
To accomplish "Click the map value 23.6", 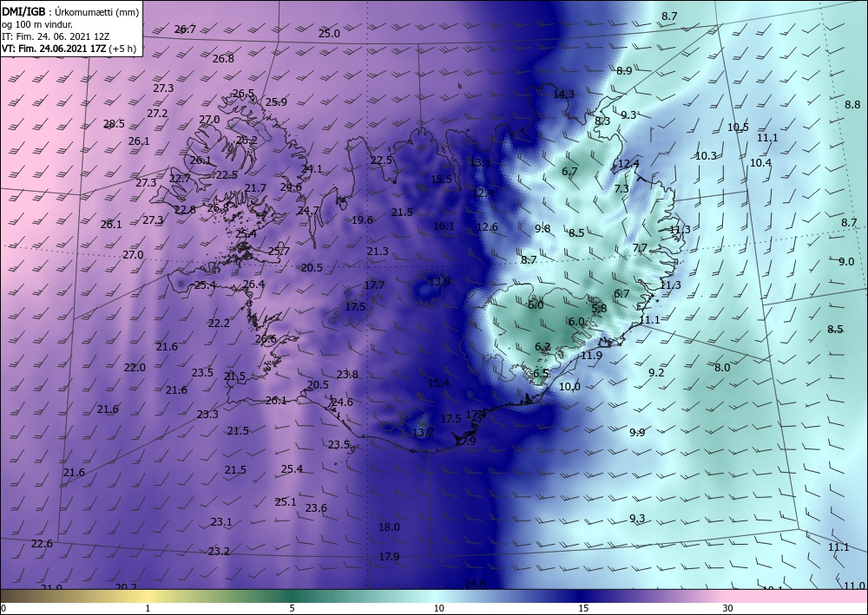I will pos(316,507).
